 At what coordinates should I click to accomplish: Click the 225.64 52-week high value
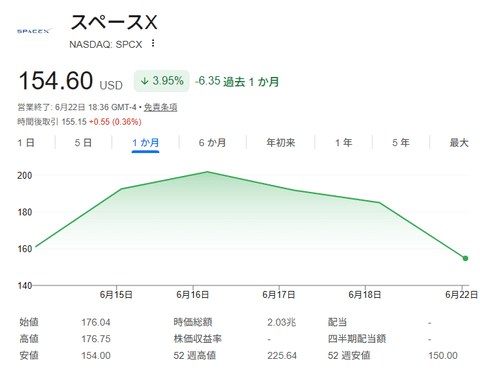tap(282, 356)
